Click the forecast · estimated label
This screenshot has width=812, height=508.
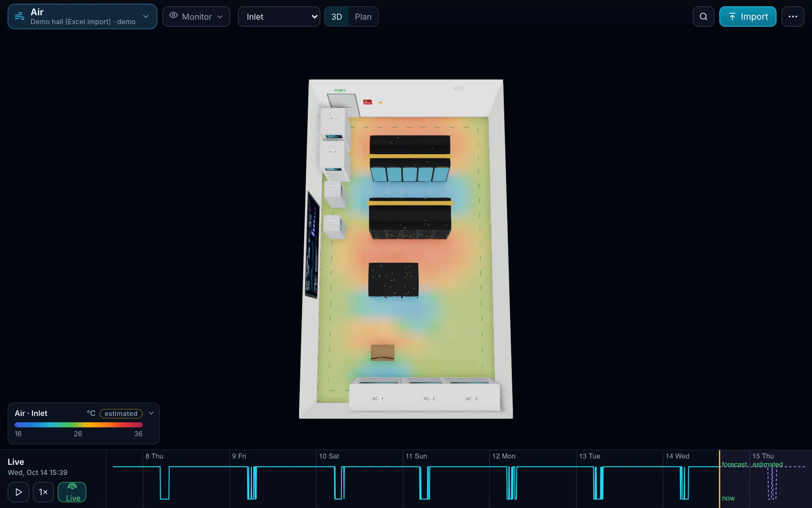coord(752,464)
